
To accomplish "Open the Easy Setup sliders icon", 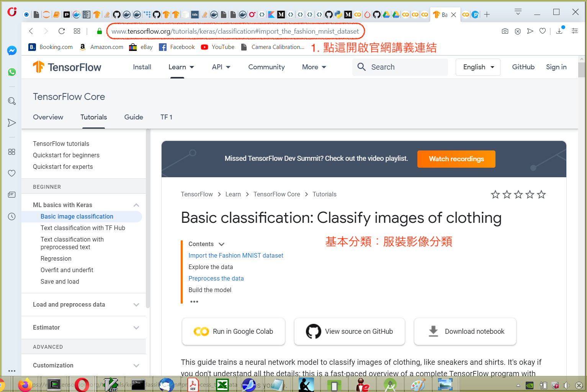I will tap(575, 31).
